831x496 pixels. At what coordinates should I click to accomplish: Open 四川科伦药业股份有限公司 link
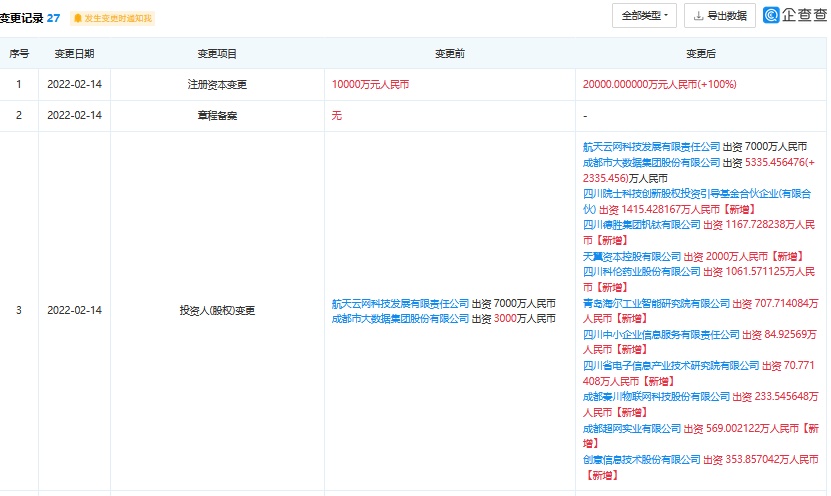coord(642,272)
